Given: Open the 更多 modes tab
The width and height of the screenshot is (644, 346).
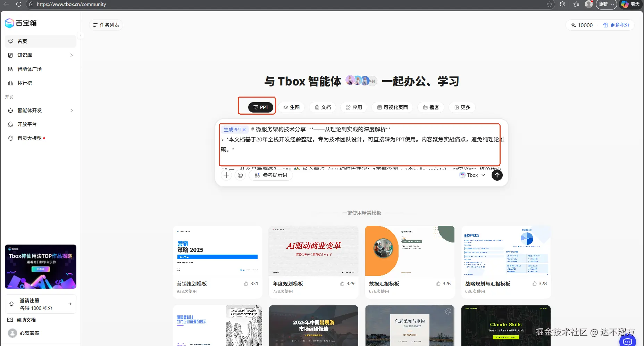Looking at the screenshot, I should point(462,107).
